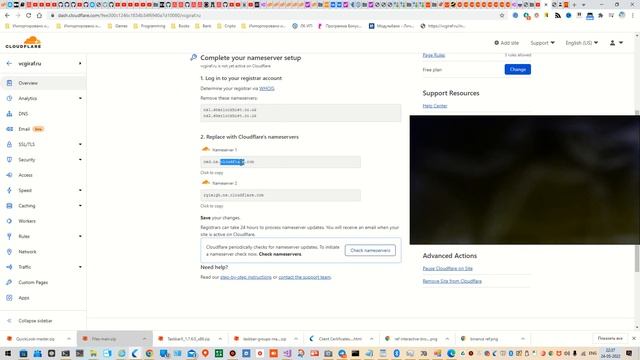This screenshot has width=640, height=360.
Task: Open QuickLook-master.zip download item
Action: coord(35,339)
